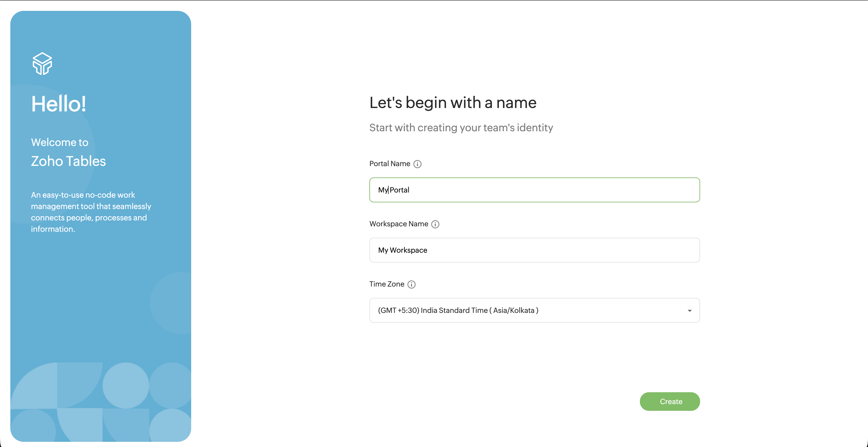Image resolution: width=868 pixels, height=447 pixels.
Task: Click the "Welcome to" text
Action: pyautogui.click(x=60, y=142)
